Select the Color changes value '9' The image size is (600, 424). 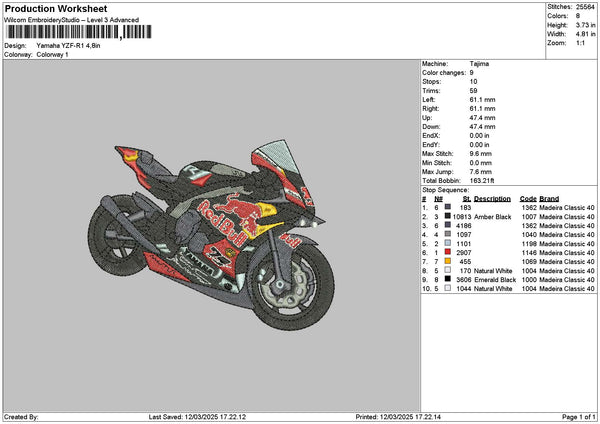click(x=472, y=73)
